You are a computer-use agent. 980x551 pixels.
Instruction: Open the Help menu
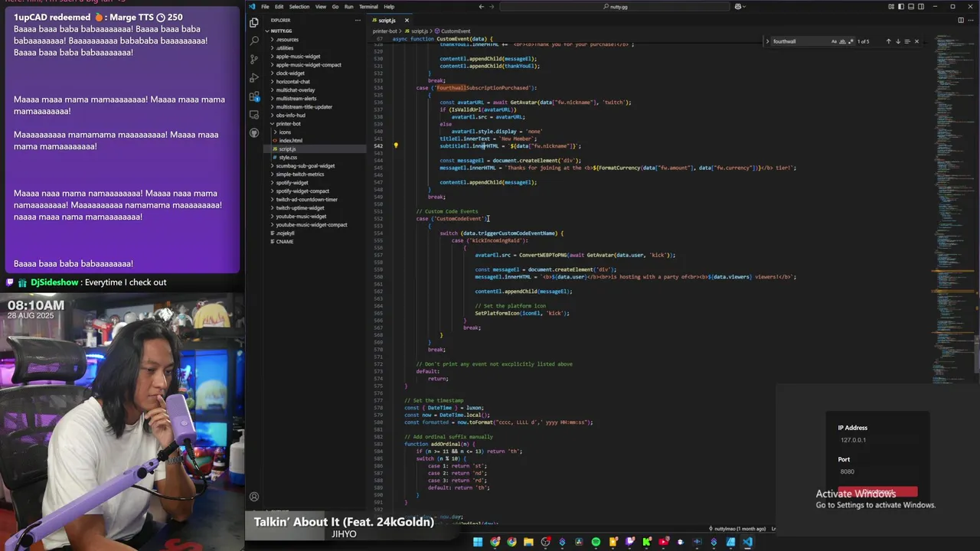click(389, 7)
